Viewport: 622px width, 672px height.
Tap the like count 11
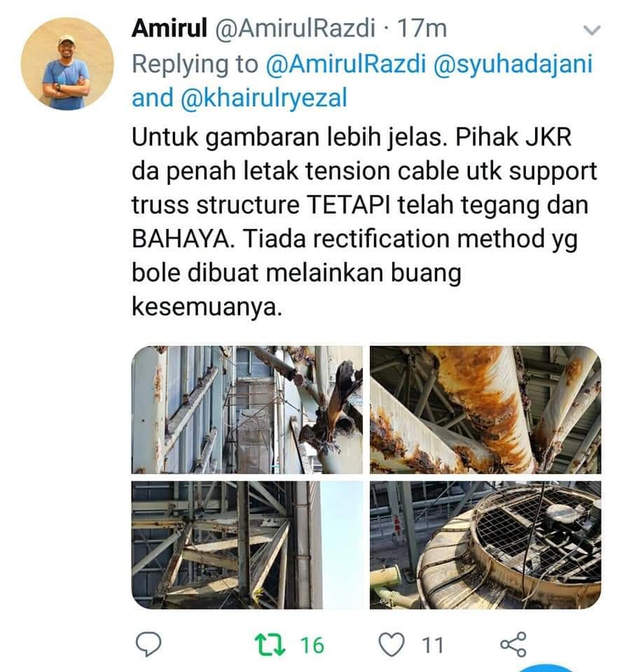pos(432,645)
